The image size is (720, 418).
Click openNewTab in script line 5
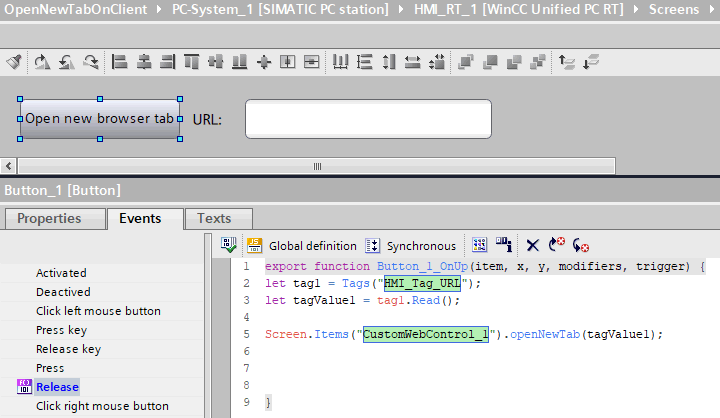(x=545, y=334)
